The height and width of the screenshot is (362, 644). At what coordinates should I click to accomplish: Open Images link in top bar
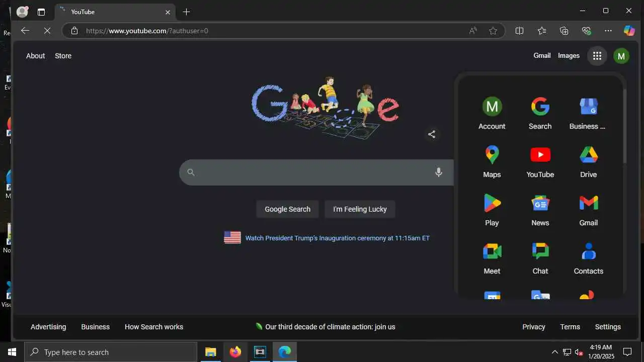pos(569,56)
